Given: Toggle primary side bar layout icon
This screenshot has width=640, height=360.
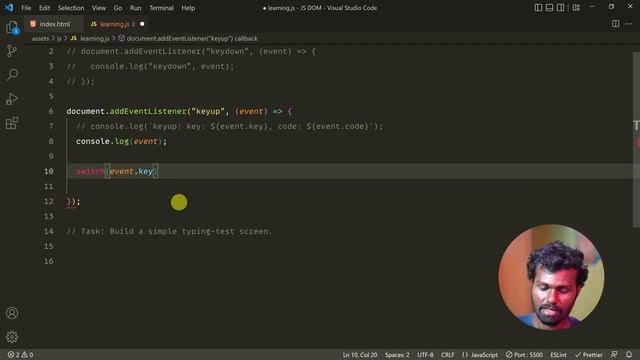Looking at the screenshot, I should (538, 7).
